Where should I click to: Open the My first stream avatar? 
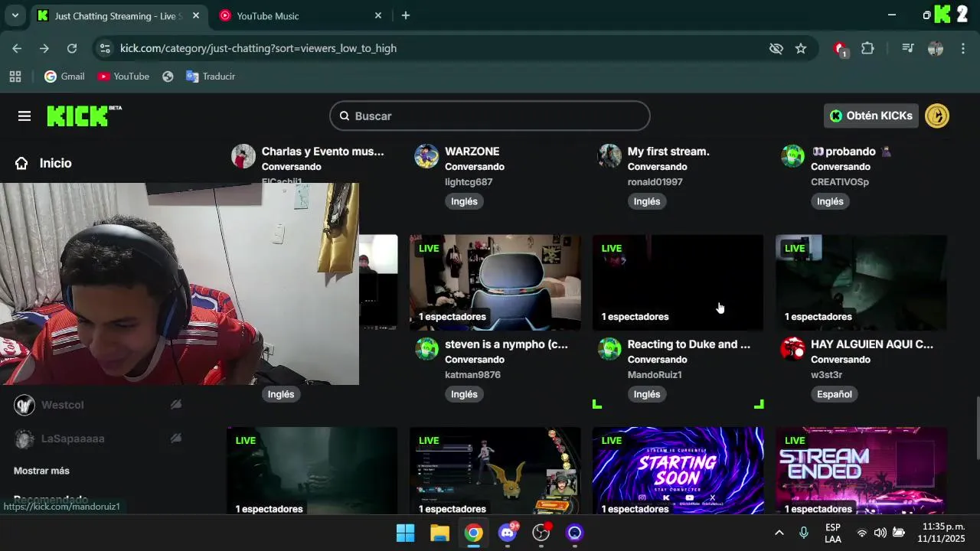click(x=609, y=155)
